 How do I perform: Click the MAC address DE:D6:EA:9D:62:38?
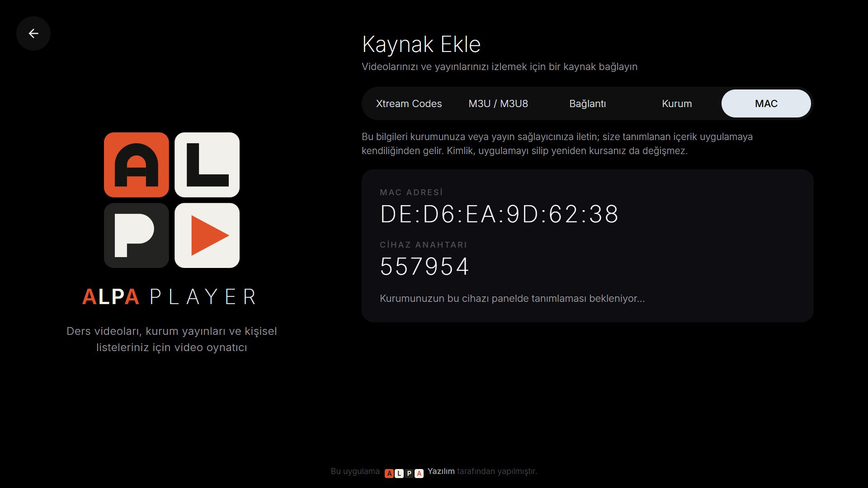click(x=499, y=214)
